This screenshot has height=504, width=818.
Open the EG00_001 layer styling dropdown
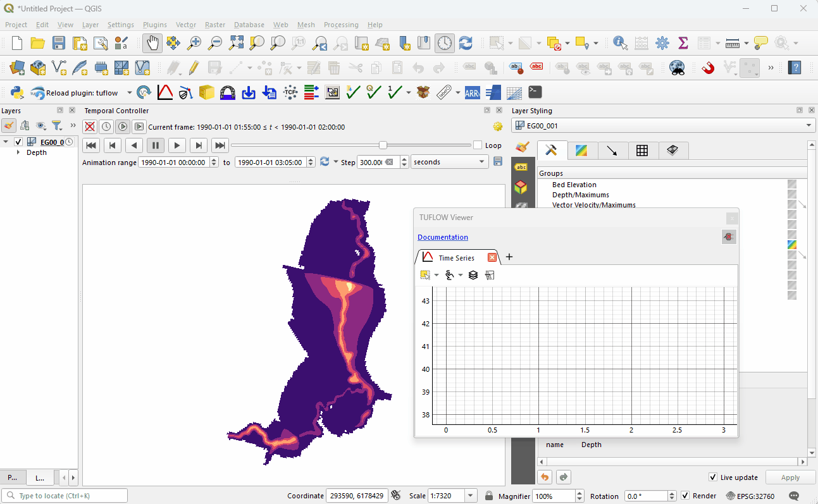[x=662, y=126]
